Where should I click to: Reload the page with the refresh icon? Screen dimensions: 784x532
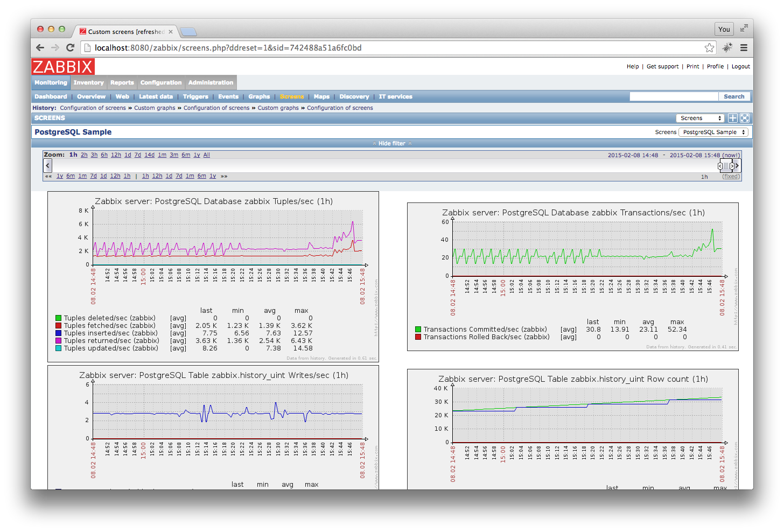(70, 48)
